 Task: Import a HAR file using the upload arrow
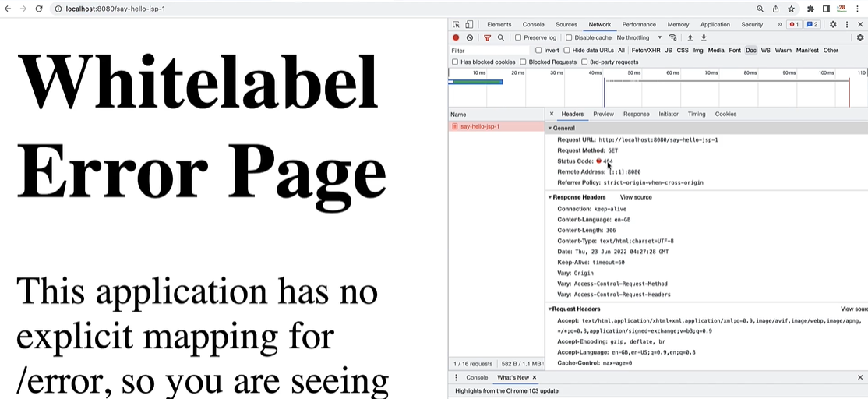[x=690, y=37]
